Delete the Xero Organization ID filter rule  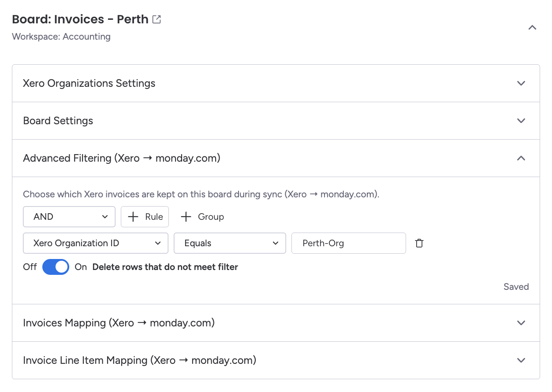pyautogui.click(x=419, y=243)
